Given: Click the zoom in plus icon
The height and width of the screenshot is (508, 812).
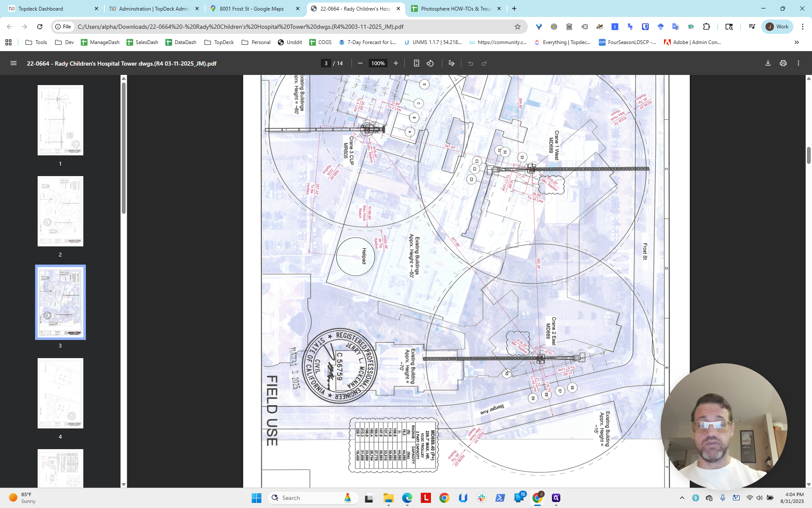Looking at the screenshot, I should tap(396, 63).
